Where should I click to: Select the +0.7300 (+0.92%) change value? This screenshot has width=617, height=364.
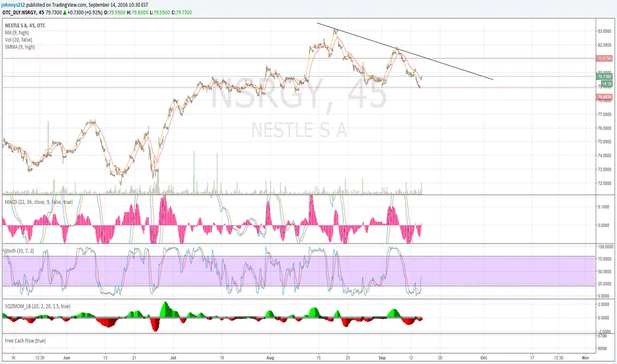[85, 13]
